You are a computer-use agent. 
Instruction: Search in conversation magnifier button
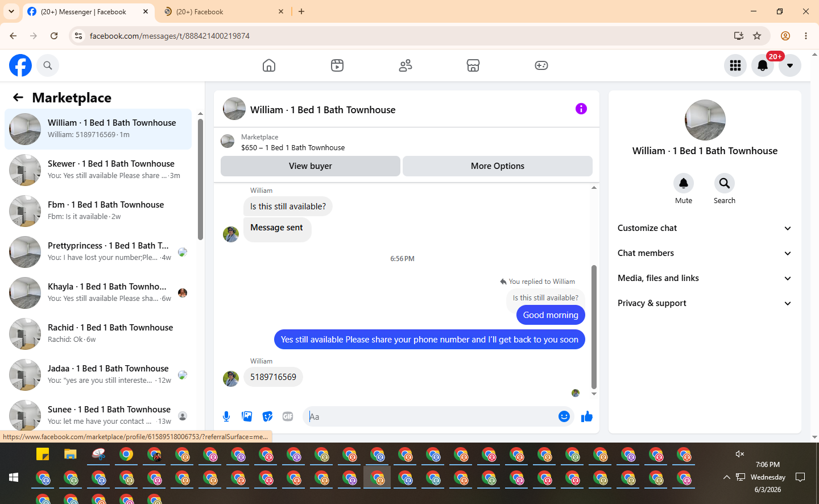(x=725, y=183)
